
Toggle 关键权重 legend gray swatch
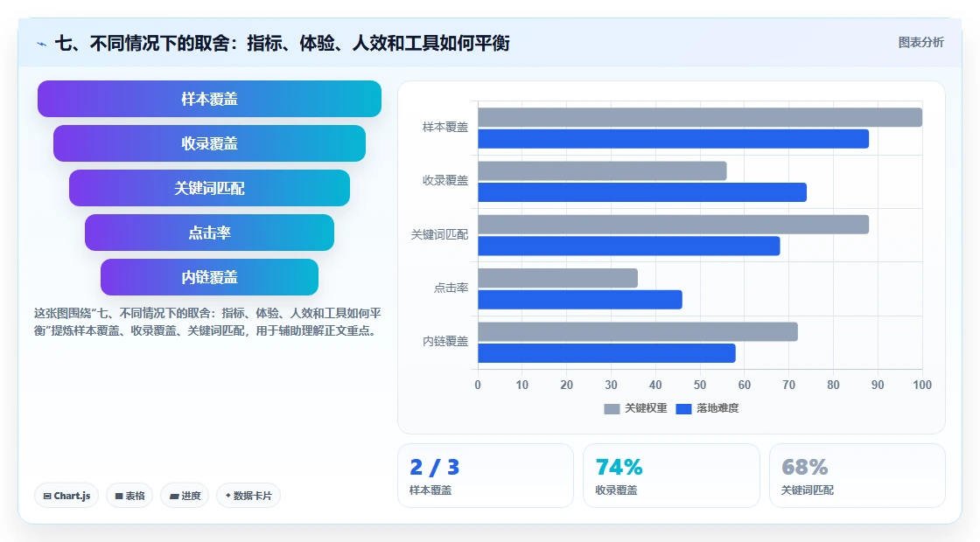[x=612, y=408]
